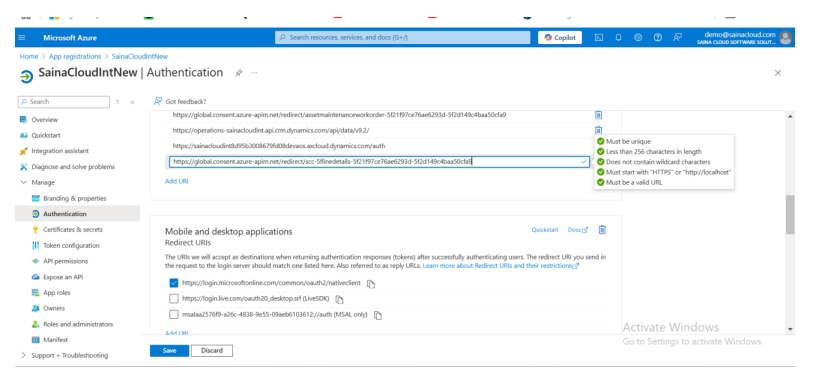The image size is (828, 385).
Task: Open the notifications bell
Action: [x=618, y=37]
